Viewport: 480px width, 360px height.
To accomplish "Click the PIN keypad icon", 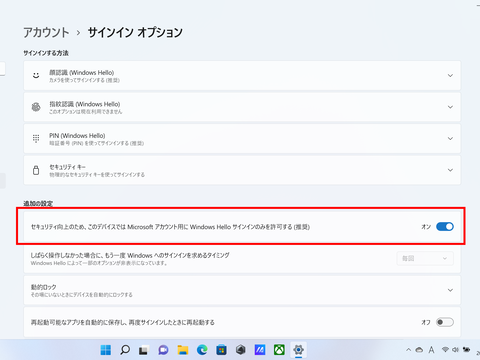I will click(x=36, y=138).
